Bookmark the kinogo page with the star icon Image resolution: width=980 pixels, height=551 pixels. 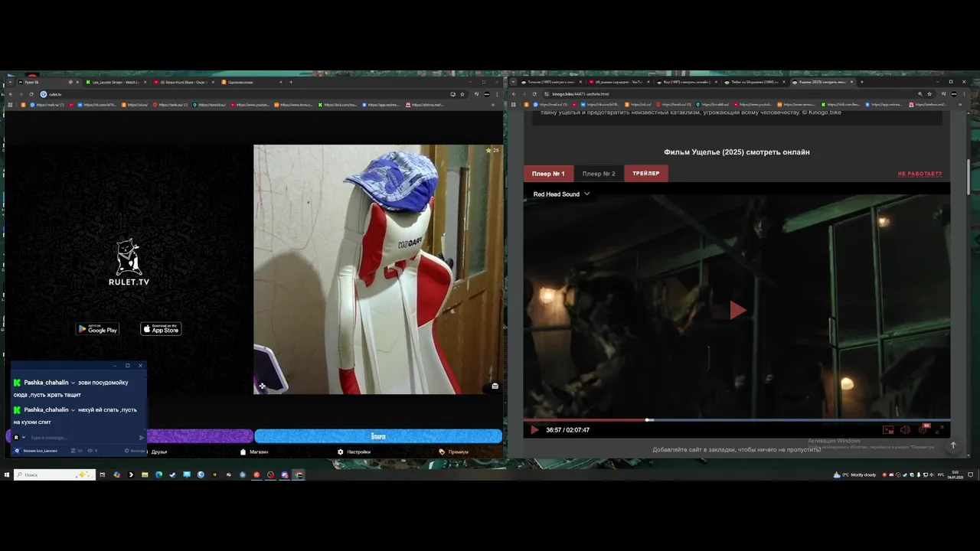pyautogui.click(x=930, y=94)
